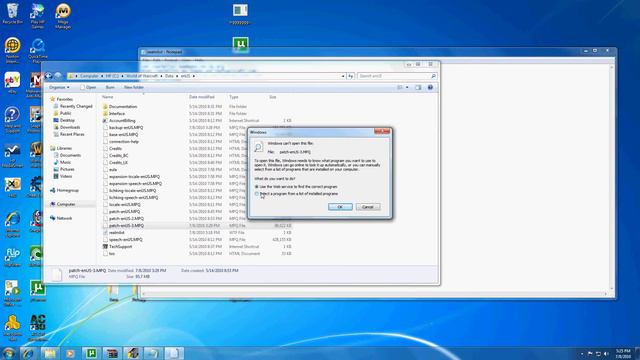Open the spreadsheet file icon at the desktop's top center
Viewport: 640px width, 360px height.
[x=240, y=14]
